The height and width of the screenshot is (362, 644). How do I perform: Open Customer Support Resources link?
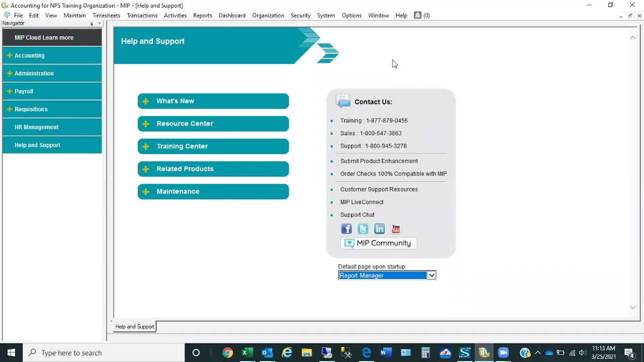click(379, 190)
